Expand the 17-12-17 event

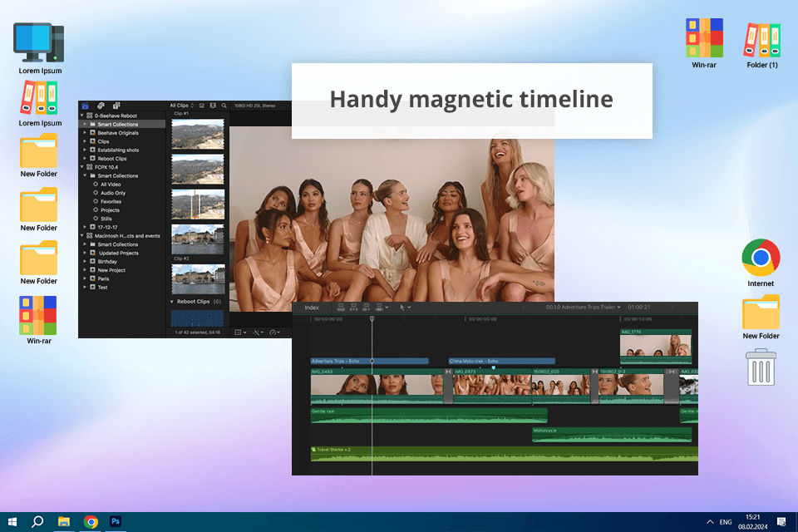pyautogui.click(x=85, y=227)
